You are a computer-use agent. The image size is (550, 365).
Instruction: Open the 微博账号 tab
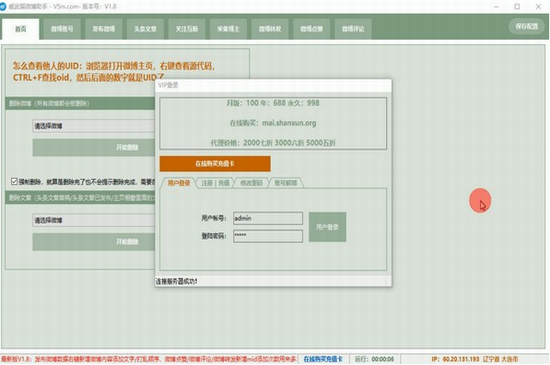tap(62, 29)
